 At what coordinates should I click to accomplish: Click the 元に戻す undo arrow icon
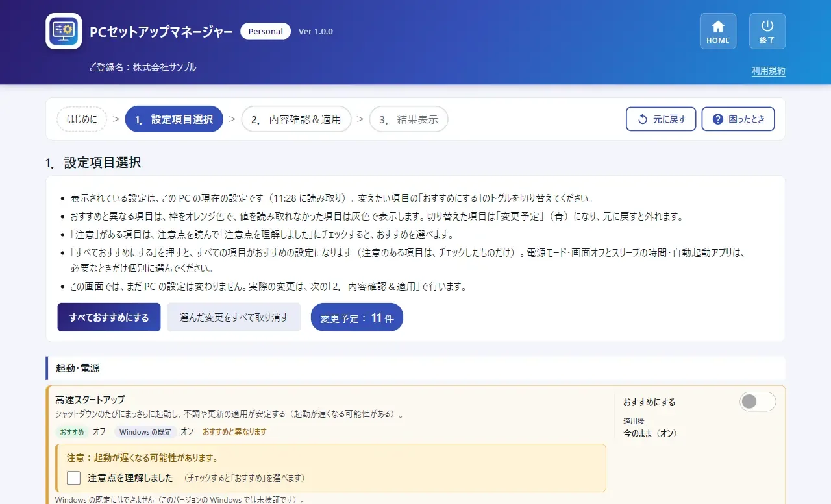point(643,119)
